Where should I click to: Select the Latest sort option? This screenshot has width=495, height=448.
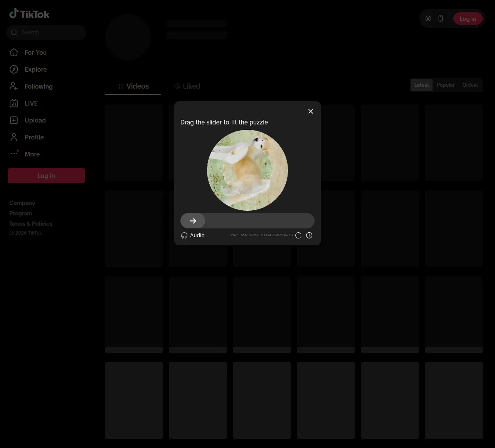[x=421, y=85]
